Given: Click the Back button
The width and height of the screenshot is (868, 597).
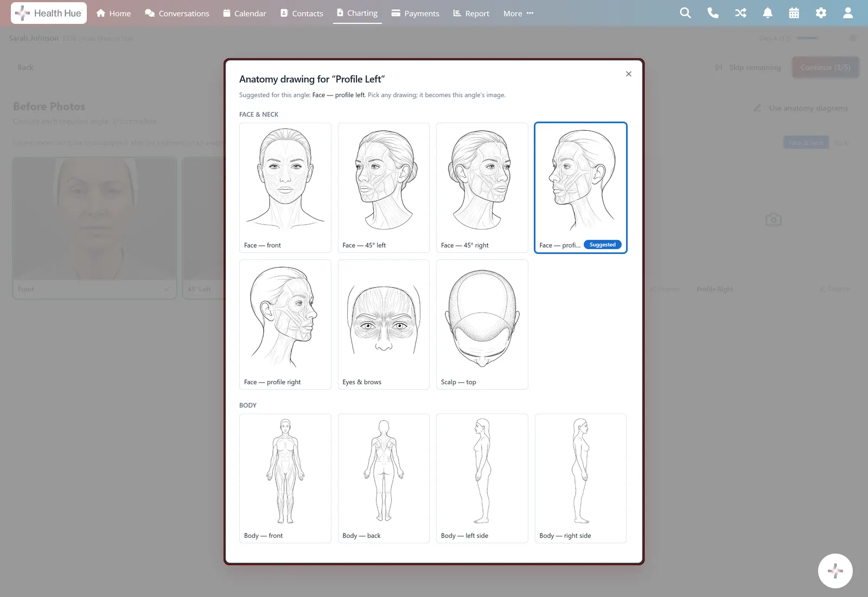Looking at the screenshot, I should tap(25, 67).
